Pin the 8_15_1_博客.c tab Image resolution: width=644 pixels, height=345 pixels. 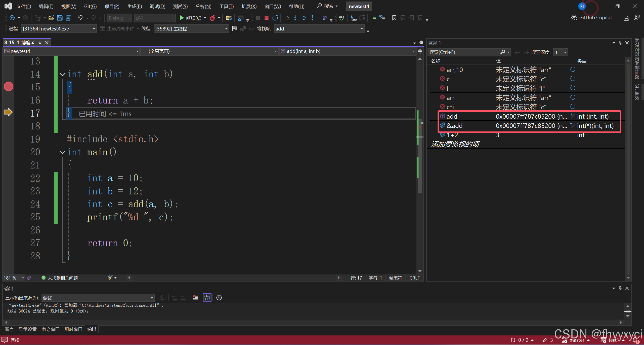(39, 43)
